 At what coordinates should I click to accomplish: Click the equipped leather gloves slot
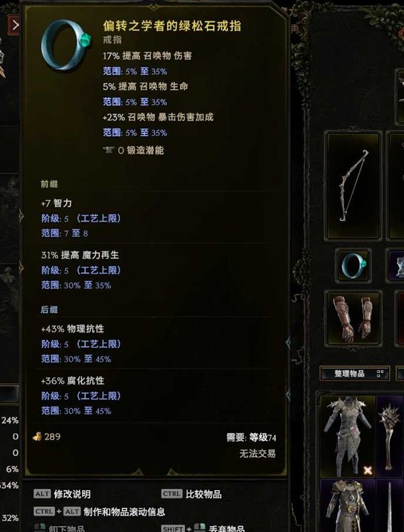pos(353,319)
